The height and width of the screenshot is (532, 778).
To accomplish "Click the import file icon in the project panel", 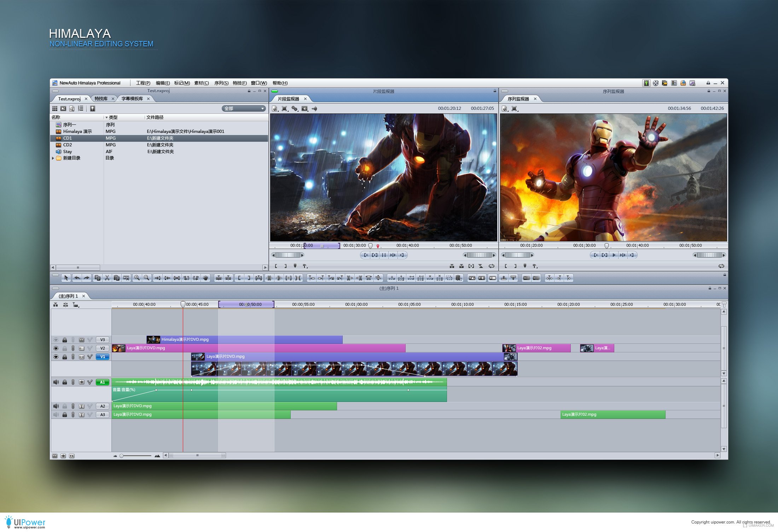I will (x=93, y=109).
